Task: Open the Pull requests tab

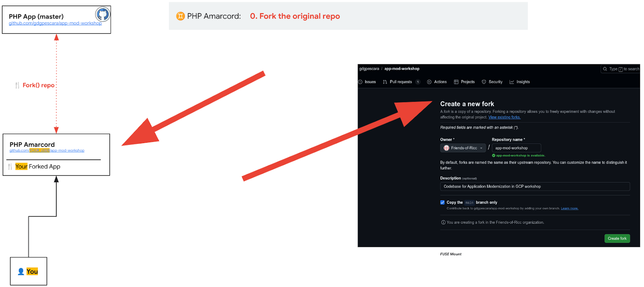Action: click(x=400, y=82)
